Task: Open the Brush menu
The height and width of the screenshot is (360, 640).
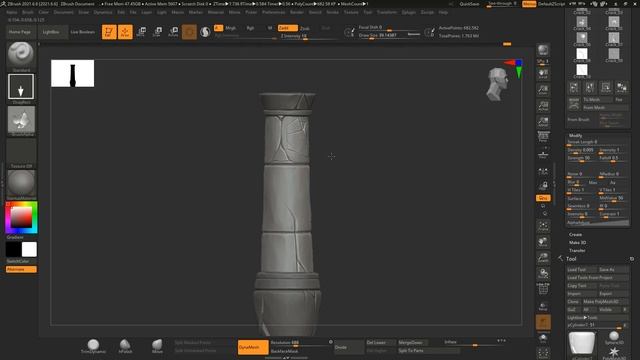Action: pyautogui.click(x=28, y=12)
